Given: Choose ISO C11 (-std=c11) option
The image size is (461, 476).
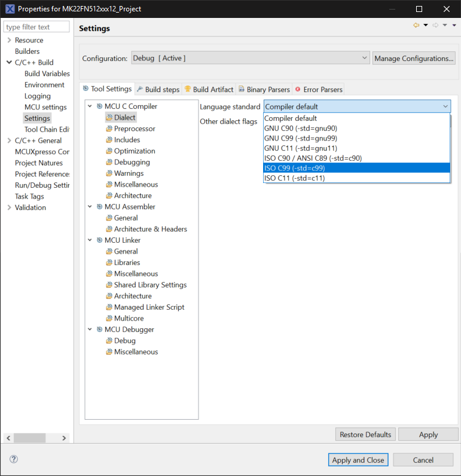Looking at the screenshot, I should [x=356, y=178].
